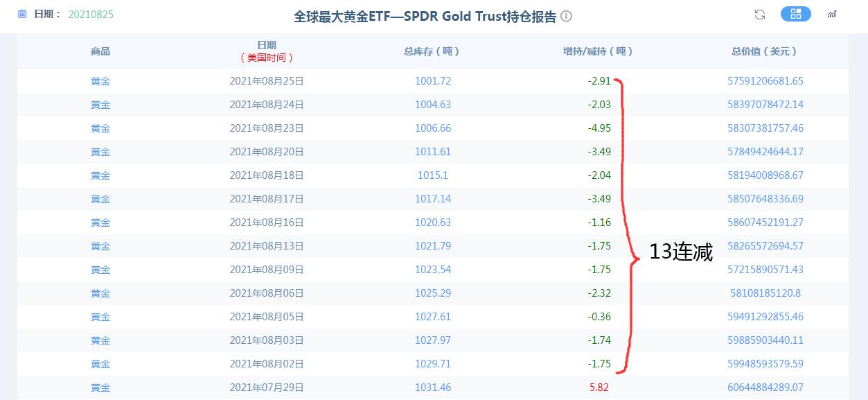
Task: Click inventory value 1011.61
Action: 433,152
